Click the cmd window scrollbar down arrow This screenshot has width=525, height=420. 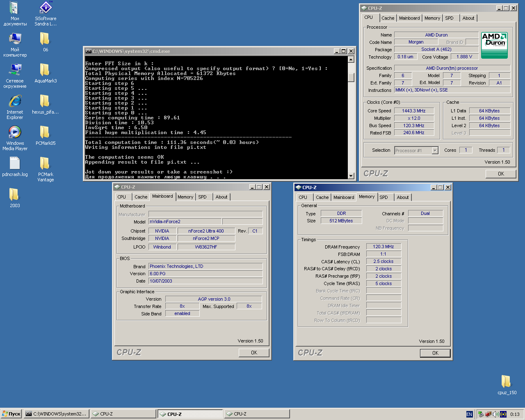pos(351,176)
